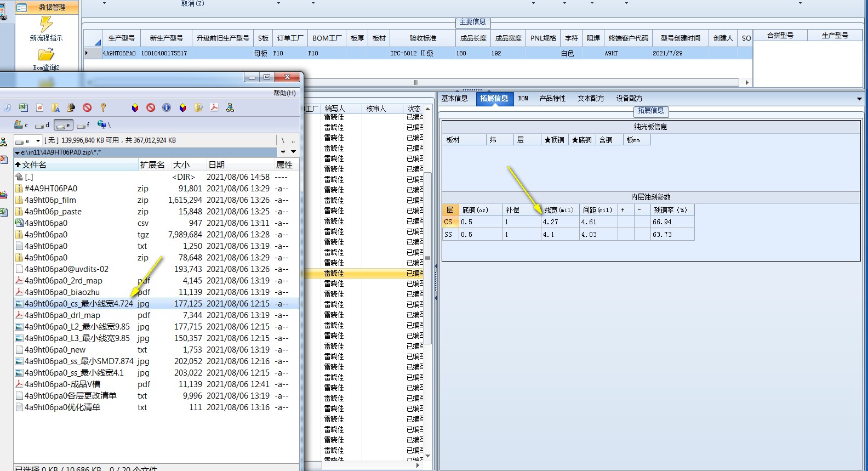Click the root directory backslash button

point(283,140)
